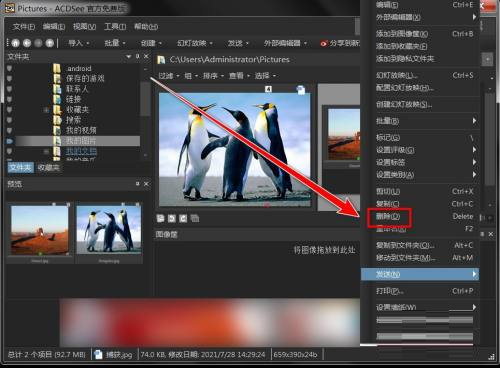
Task: Toggle Easy-Select indicator beside 我的图片
Action: (x=9, y=141)
